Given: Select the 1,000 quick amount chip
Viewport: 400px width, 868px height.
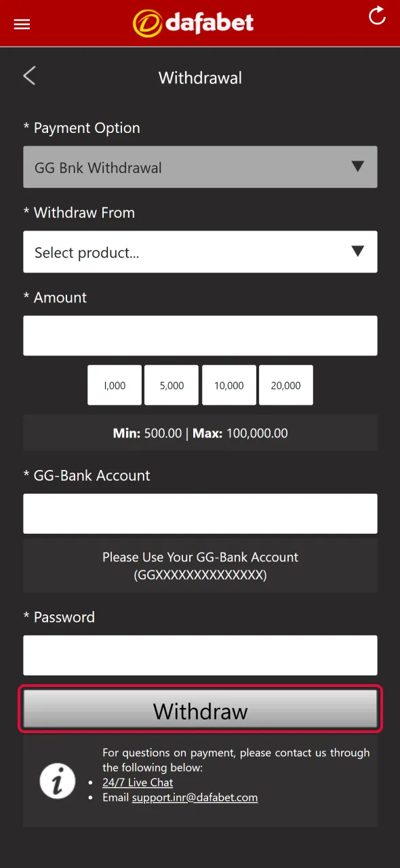Looking at the screenshot, I should click(114, 385).
